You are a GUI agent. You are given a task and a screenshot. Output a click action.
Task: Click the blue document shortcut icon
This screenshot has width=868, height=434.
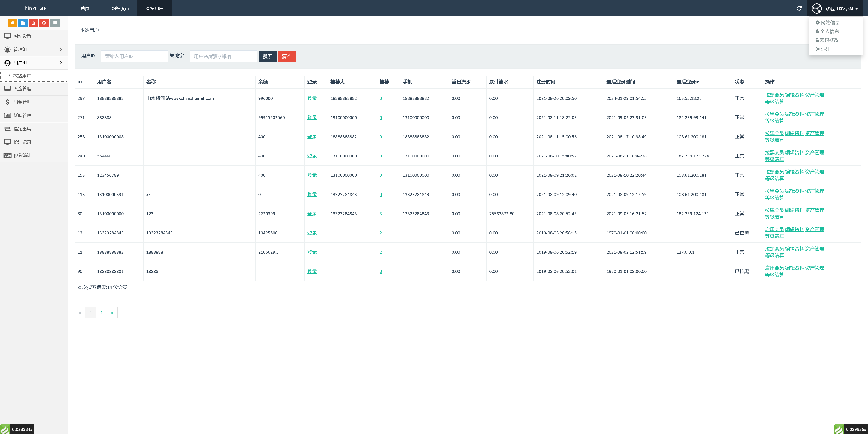click(x=23, y=23)
